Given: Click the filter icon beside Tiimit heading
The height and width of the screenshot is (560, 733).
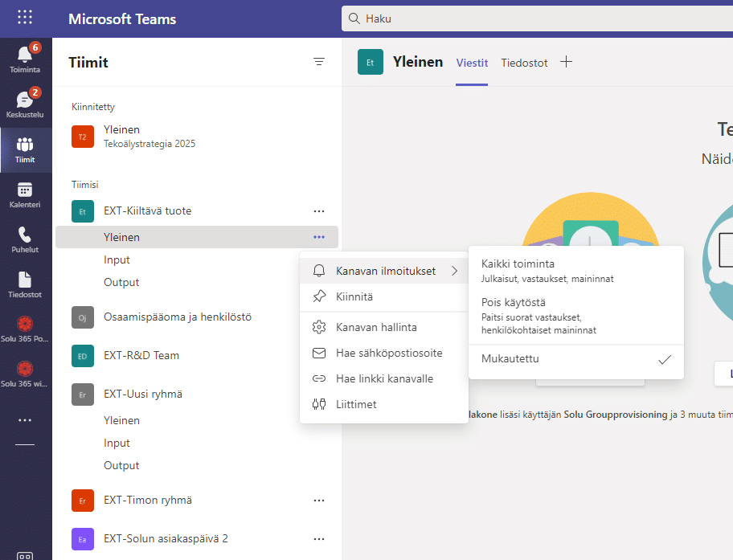Looking at the screenshot, I should point(319,62).
